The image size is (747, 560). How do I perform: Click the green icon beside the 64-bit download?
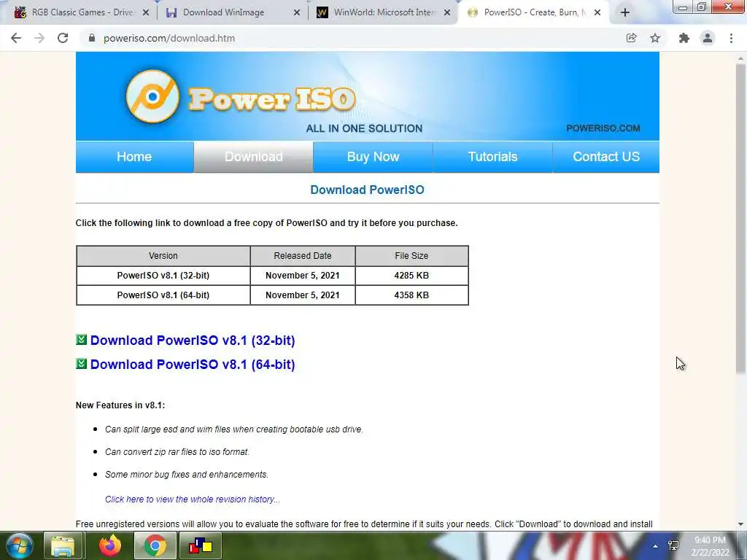point(82,364)
